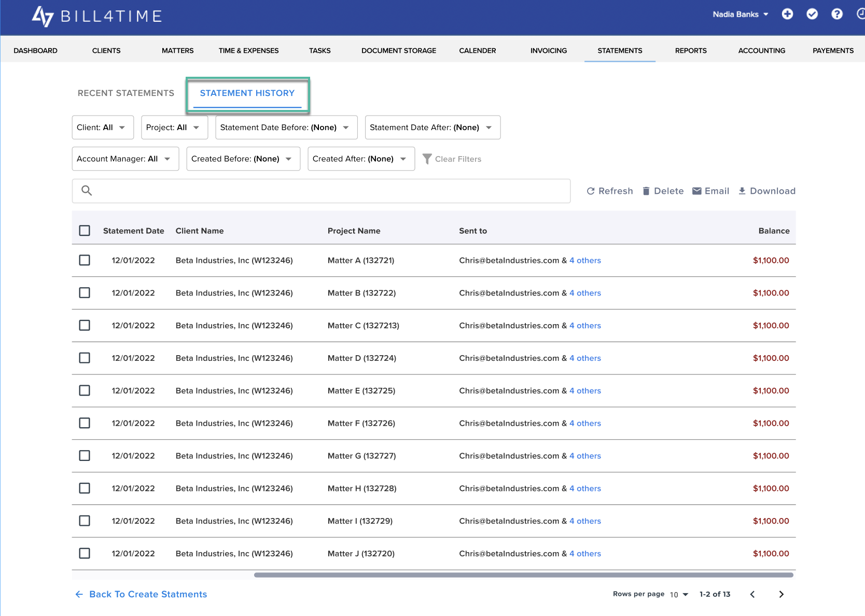
Task: Check the Matter B (132722) row checkbox
Action: pos(85,293)
